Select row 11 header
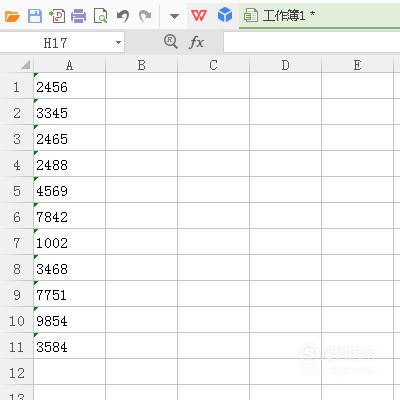 click(17, 347)
